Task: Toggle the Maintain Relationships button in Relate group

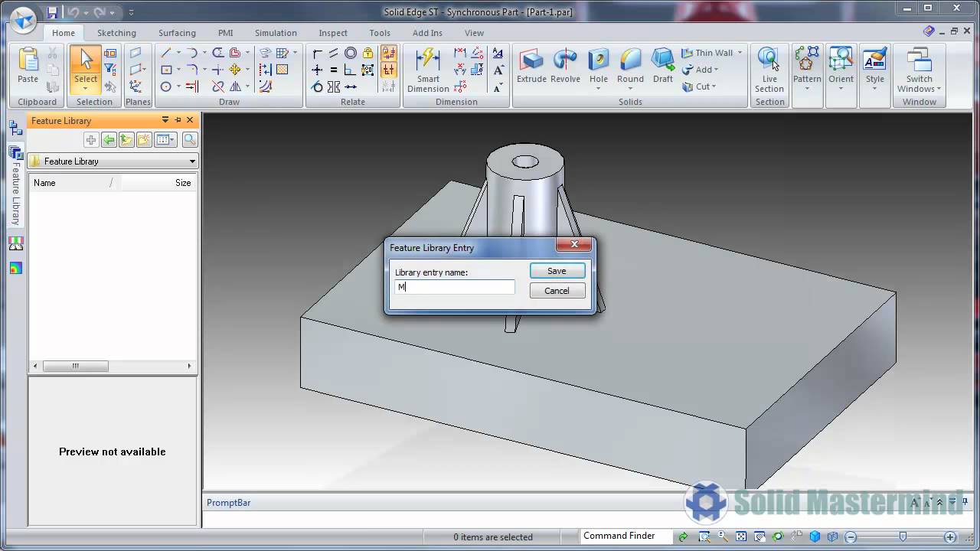Action: coord(389,53)
